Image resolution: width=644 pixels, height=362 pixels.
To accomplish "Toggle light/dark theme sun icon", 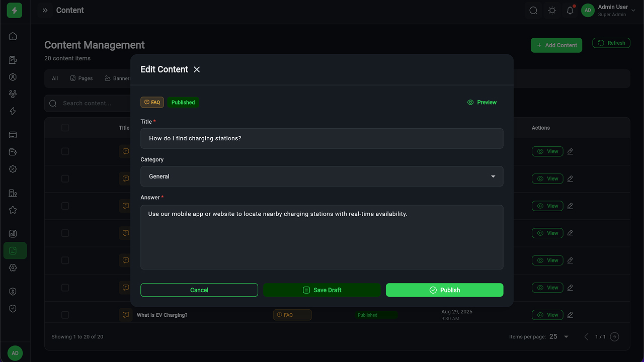I will pos(552,11).
